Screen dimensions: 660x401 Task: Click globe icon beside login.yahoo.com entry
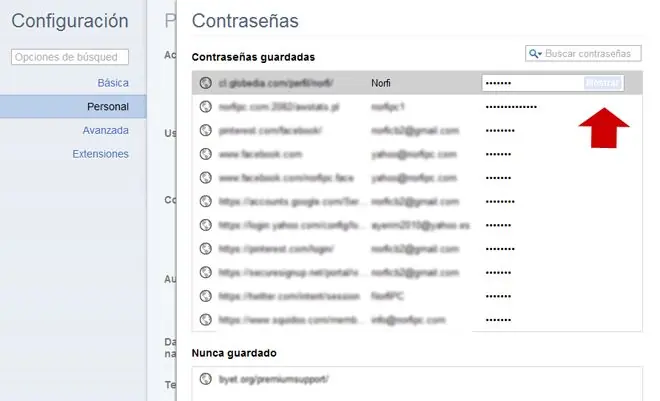coord(206,225)
